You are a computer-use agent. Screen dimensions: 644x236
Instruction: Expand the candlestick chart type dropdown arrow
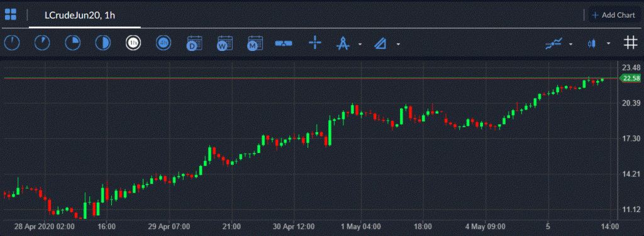coord(608,43)
